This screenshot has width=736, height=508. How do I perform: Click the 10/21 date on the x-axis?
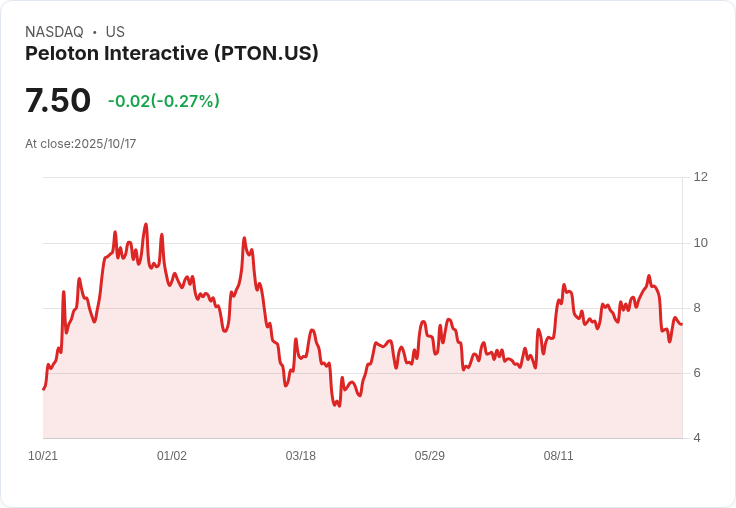tap(43, 456)
